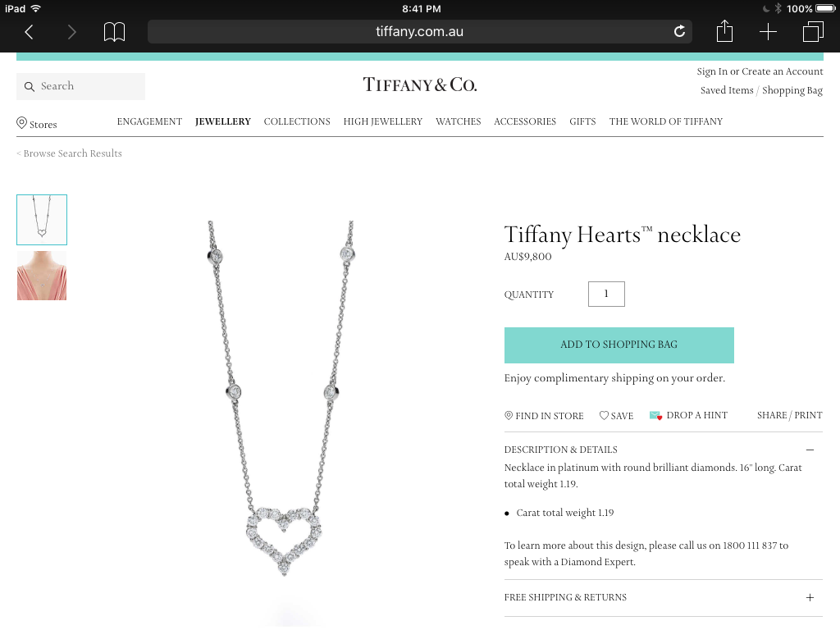Screen dimensions: 840x630
Task: Go back using Safari's back arrow
Action: click(30, 32)
